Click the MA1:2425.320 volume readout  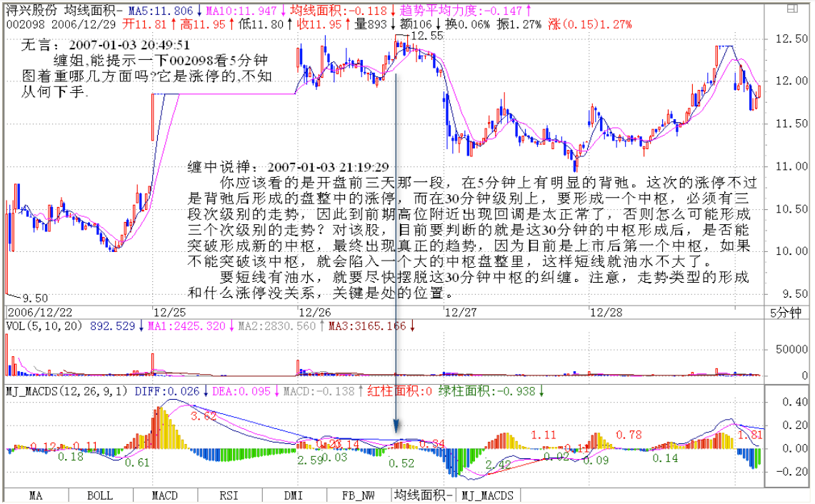pyautogui.click(x=186, y=326)
